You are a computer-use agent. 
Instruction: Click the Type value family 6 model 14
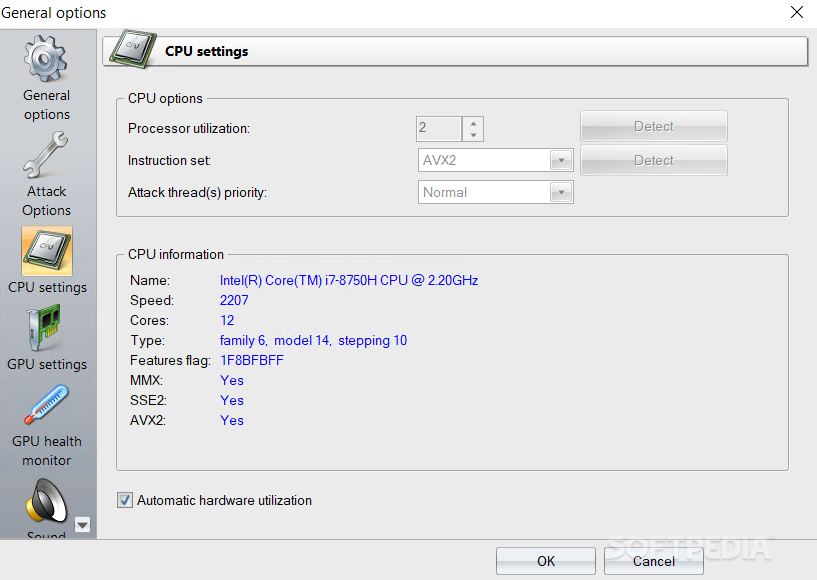pyautogui.click(x=313, y=340)
